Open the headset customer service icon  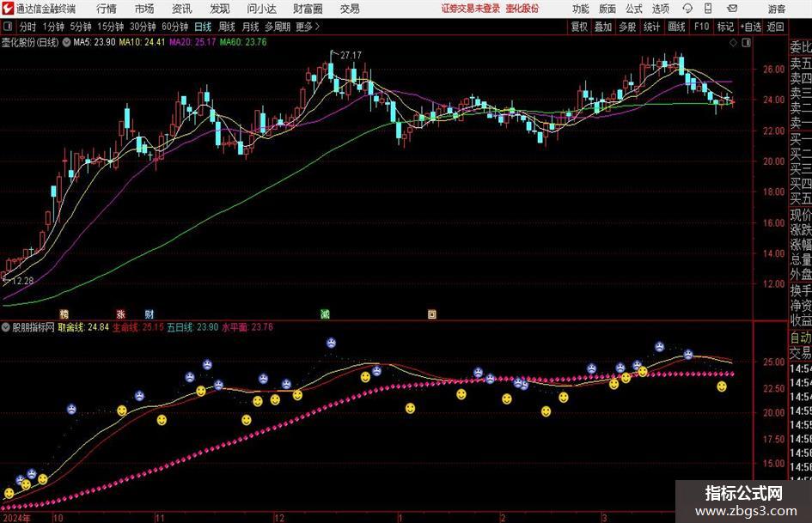[x=687, y=9]
